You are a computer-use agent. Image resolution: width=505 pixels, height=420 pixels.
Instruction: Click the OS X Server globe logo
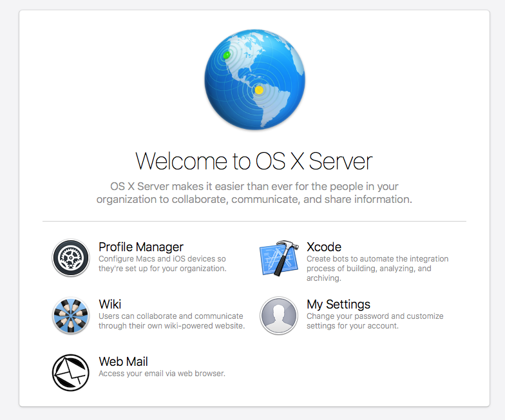click(255, 80)
